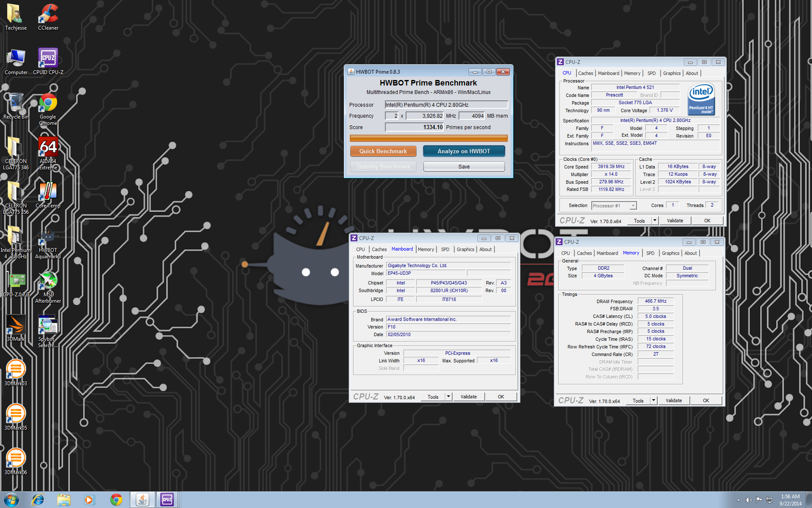
Task: Launch Google Chrome desktop shortcut
Action: click(48, 109)
